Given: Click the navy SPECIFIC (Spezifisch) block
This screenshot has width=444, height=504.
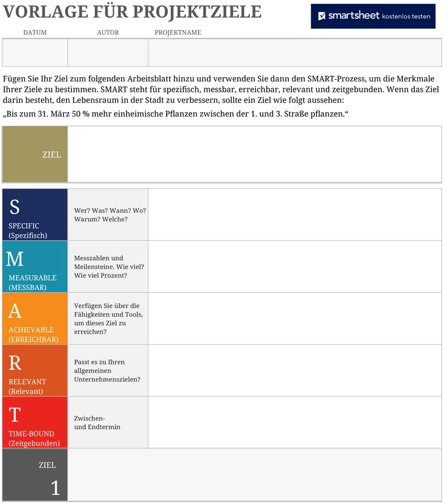Looking at the screenshot, I should [35, 215].
